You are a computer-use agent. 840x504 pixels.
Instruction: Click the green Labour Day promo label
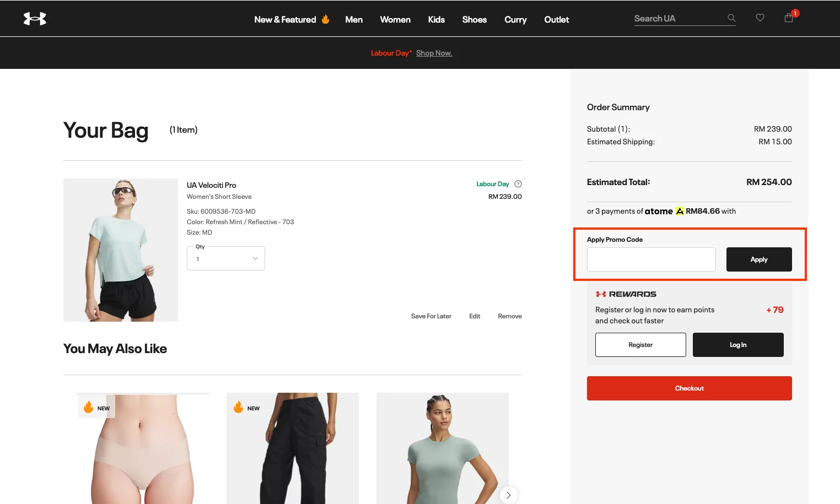click(493, 184)
